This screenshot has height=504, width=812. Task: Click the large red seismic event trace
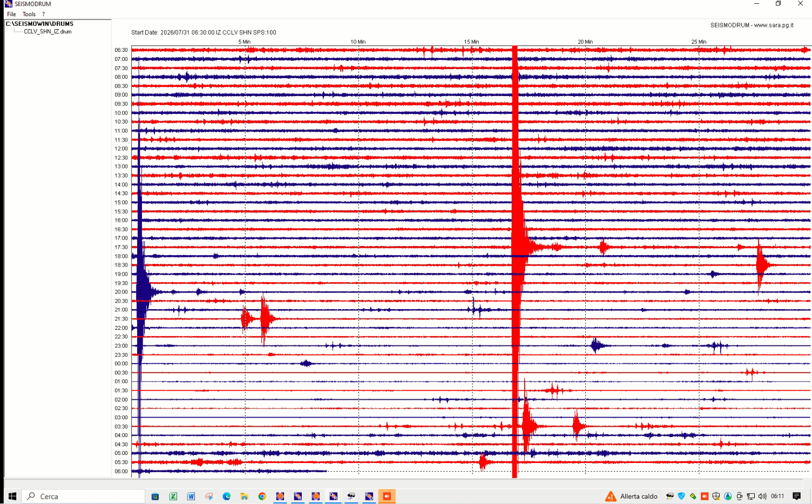[515, 262]
